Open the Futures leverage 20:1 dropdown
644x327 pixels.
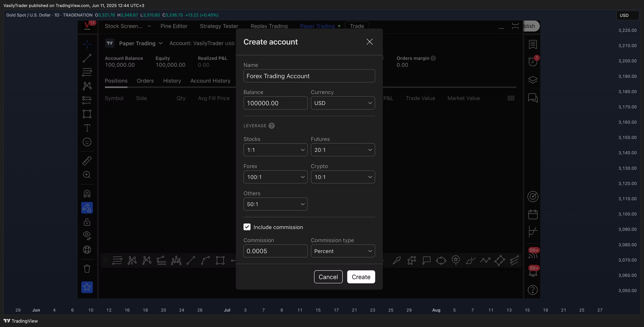(x=343, y=150)
